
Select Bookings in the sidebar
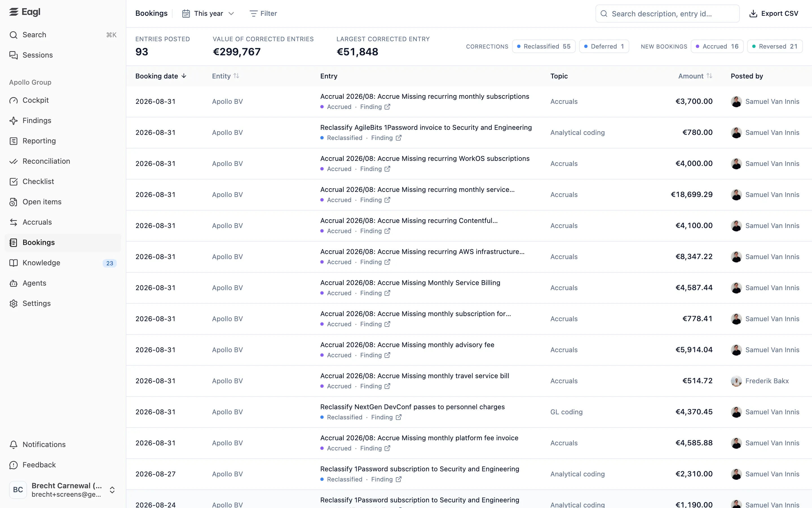63,243
